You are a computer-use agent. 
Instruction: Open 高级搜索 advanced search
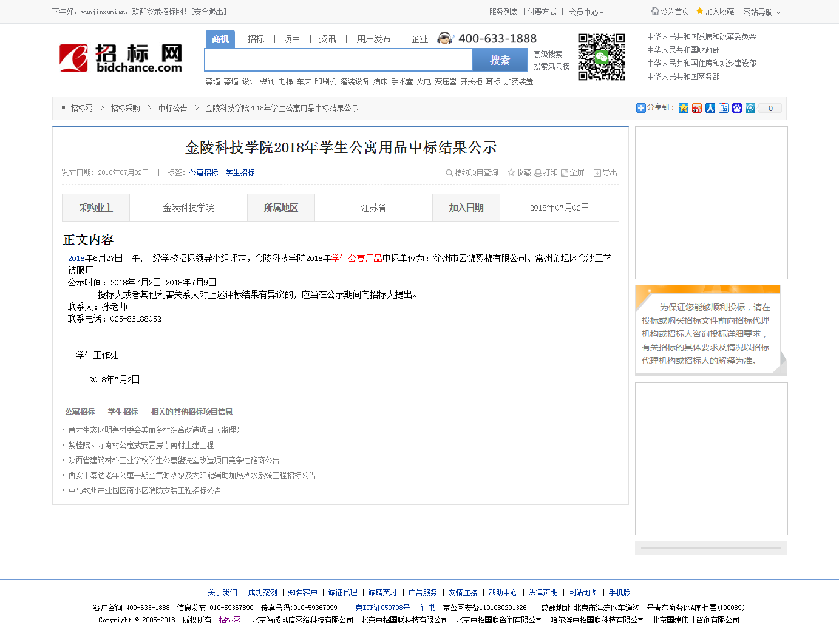[x=548, y=54]
